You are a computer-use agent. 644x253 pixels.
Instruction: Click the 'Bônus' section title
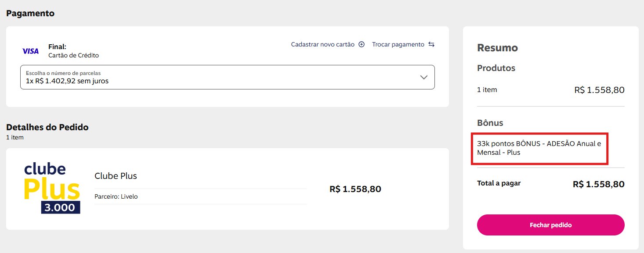[x=490, y=123]
